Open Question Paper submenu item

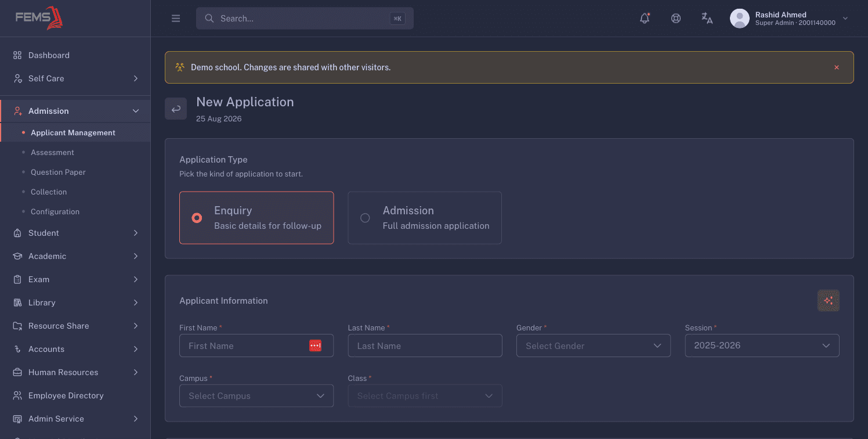coord(75,172)
